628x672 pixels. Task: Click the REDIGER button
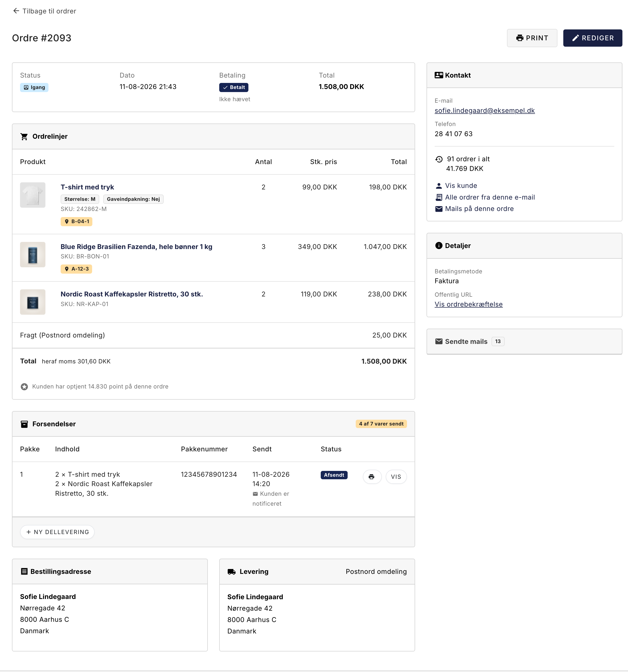coord(592,38)
